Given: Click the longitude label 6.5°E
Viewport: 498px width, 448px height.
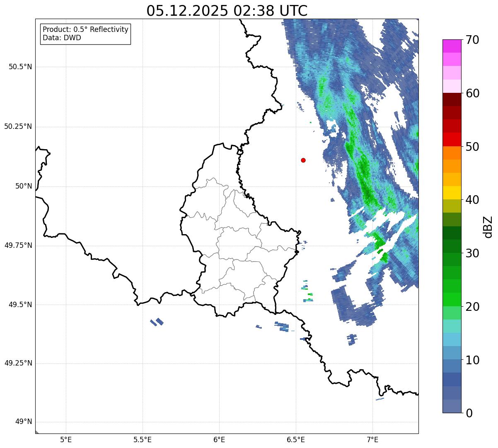Looking at the screenshot, I should pos(296,439).
